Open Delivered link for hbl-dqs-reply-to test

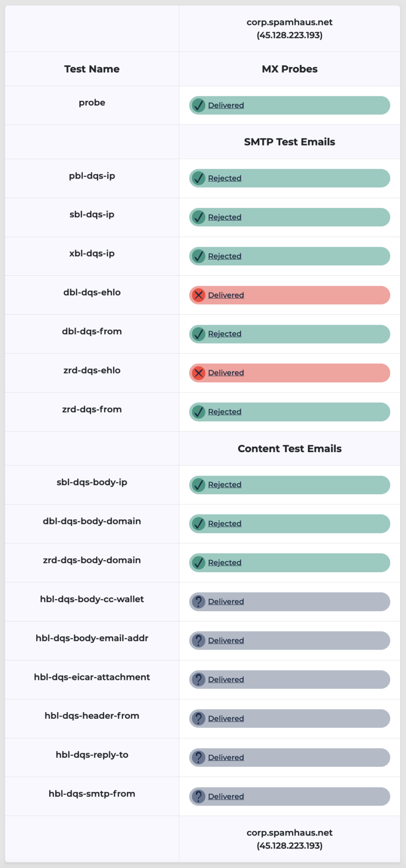pos(226,757)
